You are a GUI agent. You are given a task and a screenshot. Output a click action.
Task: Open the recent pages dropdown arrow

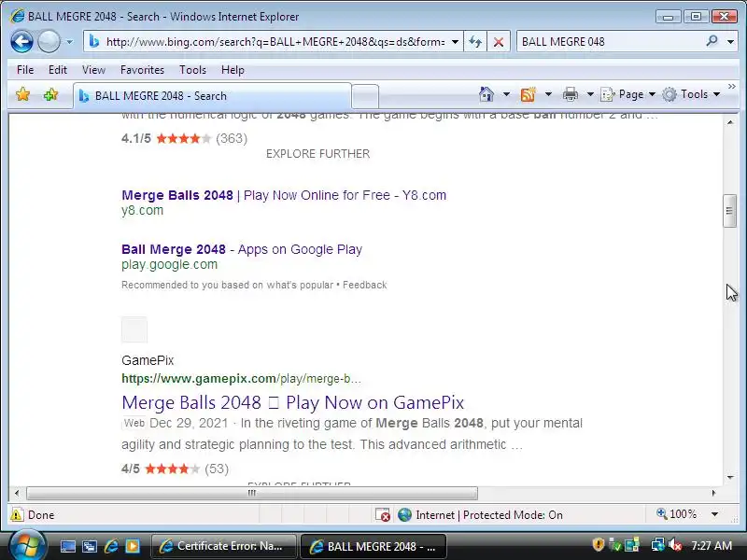[x=69, y=42]
